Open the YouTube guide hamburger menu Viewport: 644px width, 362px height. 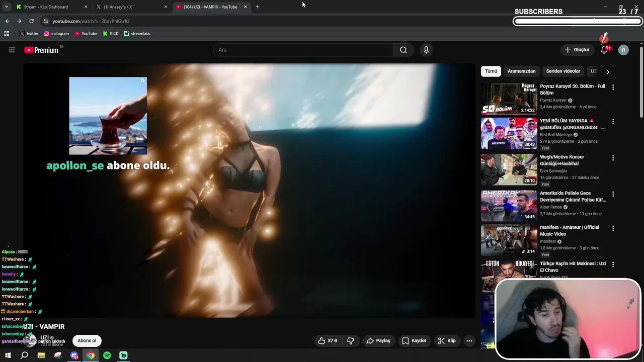12,50
